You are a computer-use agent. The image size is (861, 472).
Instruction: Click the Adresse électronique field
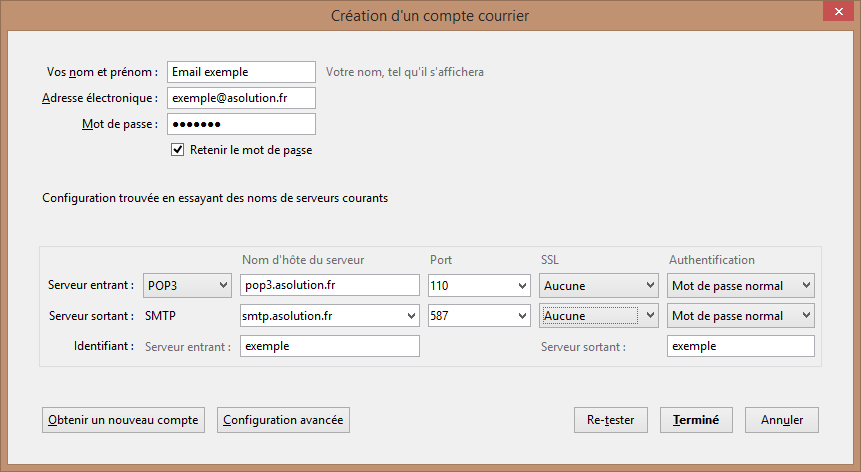click(x=242, y=98)
